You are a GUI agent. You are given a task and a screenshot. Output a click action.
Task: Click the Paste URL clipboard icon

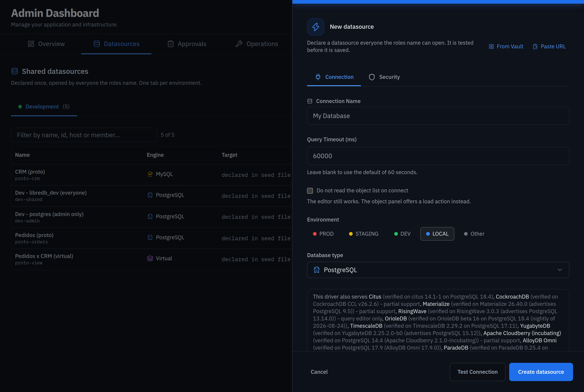535,46
